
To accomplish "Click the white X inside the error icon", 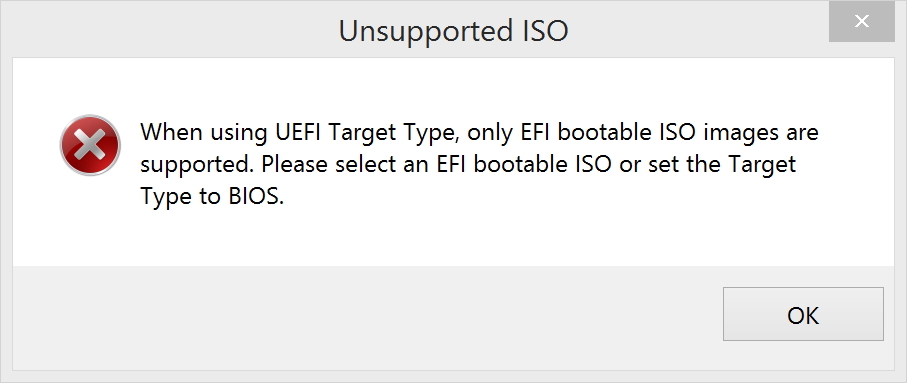I will [90, 145].
